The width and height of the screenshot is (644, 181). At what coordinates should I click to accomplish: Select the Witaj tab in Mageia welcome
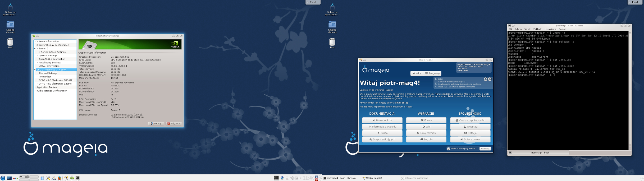417,73
